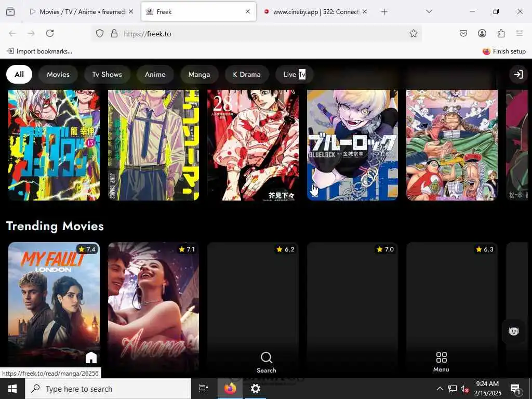Close the cineby.app tab
The height and width of the screenshot is (399, 532).
[x=364, y=11]
